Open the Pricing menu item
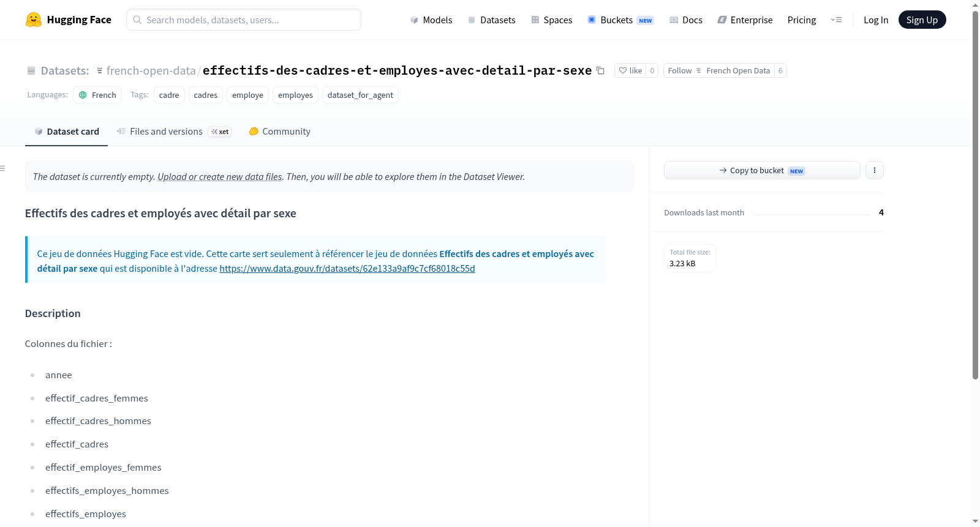This screenshot has width=980, height=527. pyautogui.click(x=802, y=20)
